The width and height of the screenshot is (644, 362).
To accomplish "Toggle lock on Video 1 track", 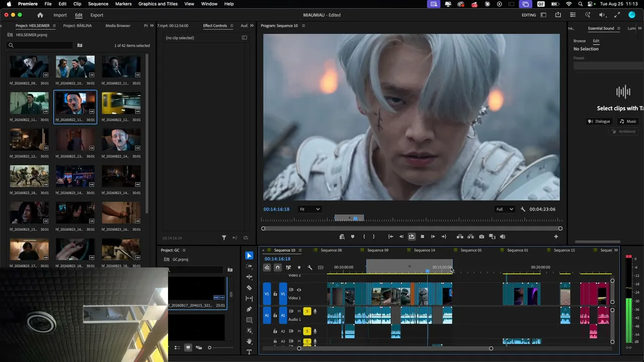I will 275,294.
